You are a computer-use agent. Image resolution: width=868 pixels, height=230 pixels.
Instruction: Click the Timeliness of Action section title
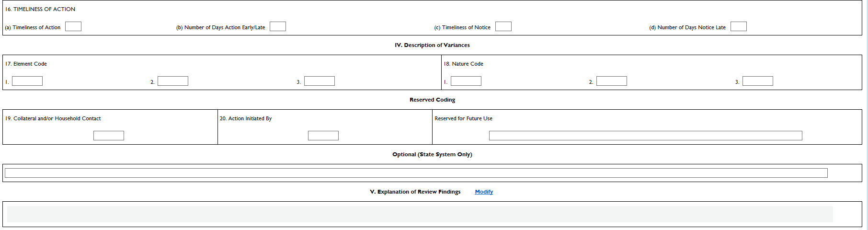point(40,10)
